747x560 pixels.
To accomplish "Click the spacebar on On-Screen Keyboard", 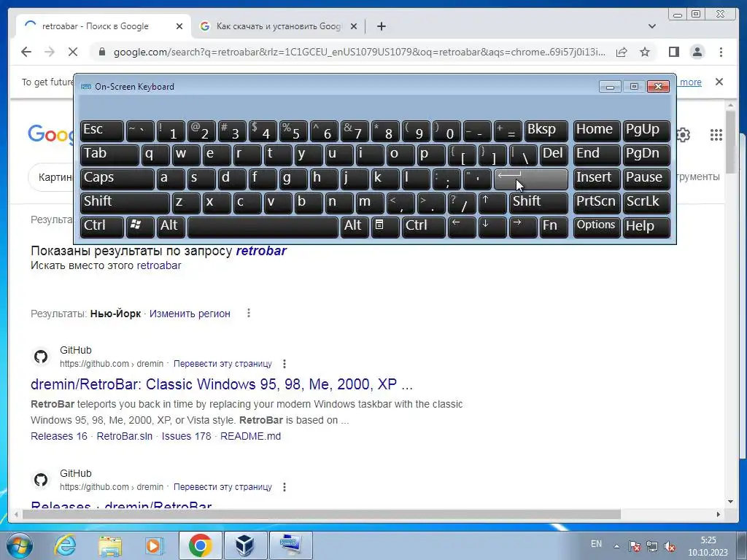I will 263,226.
